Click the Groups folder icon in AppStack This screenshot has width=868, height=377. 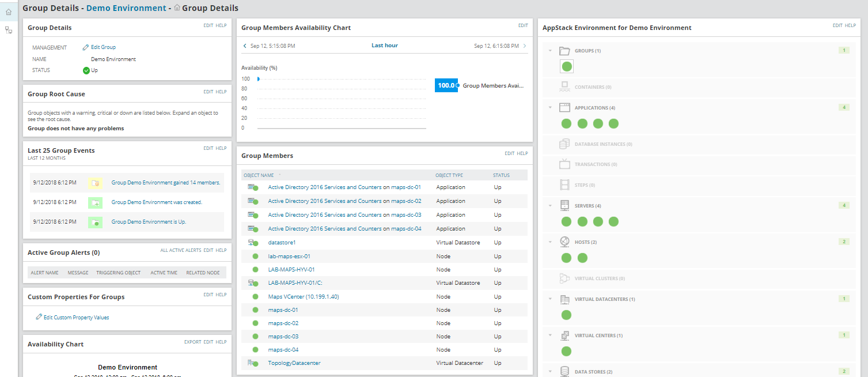pos(564,51)
